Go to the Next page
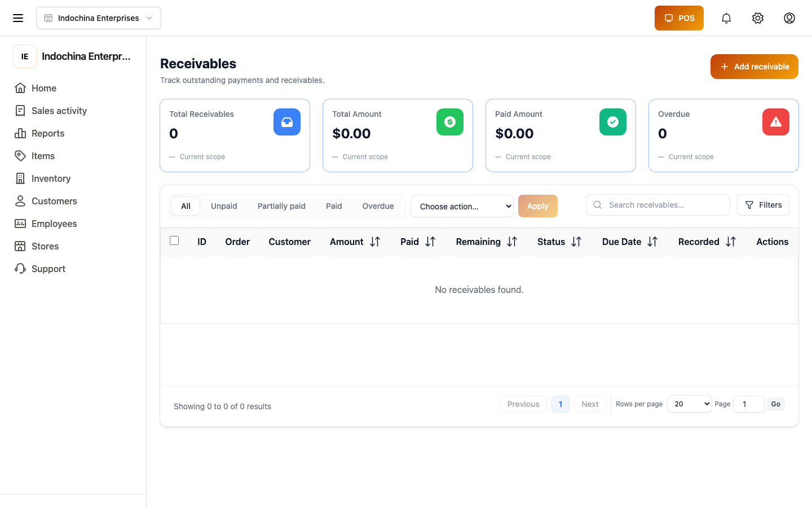Viewport: 812px width, 508px height. 590,404
